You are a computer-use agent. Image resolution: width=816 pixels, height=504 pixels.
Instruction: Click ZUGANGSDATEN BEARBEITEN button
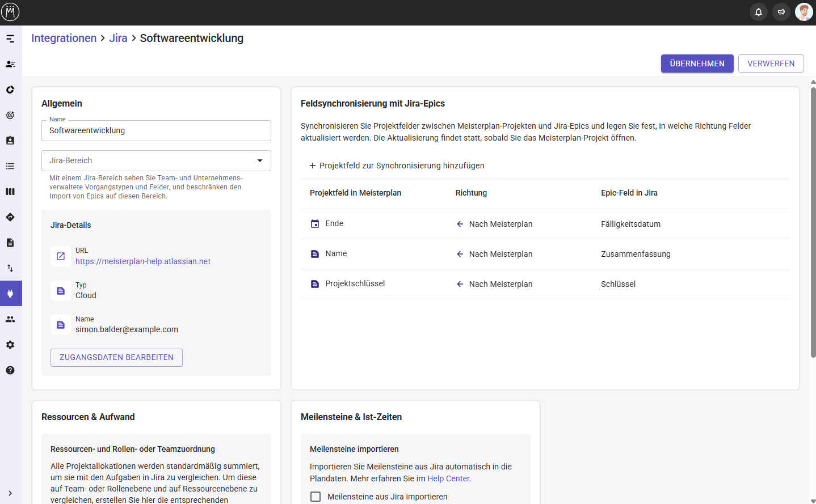point(116,358)
